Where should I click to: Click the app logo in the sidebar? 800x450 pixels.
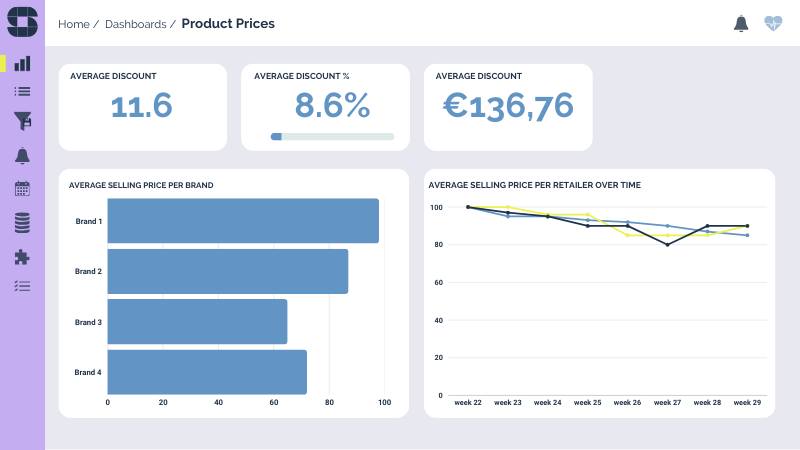[x=22, y=22]
